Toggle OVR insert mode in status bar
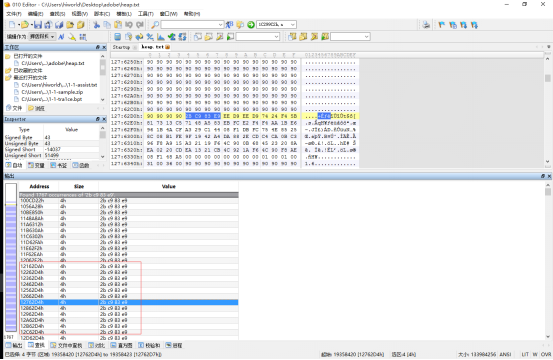This screenshot has height=360, width=553. tap(546, 354)
